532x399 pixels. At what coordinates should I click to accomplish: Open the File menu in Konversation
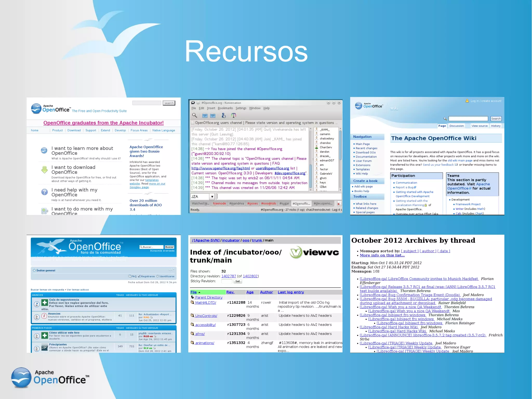pyautogui.click(x=194, y=108)
